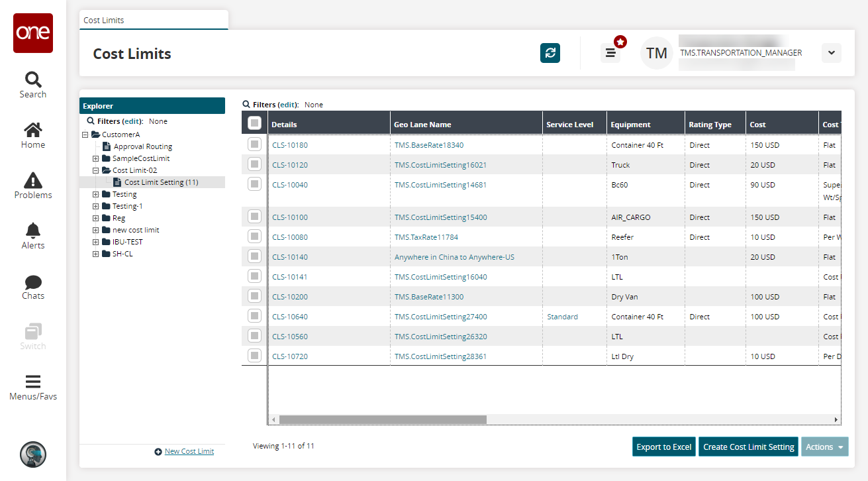
Task: Select the checkbox for row CLS-10720
Action: [x=254, y=356]
